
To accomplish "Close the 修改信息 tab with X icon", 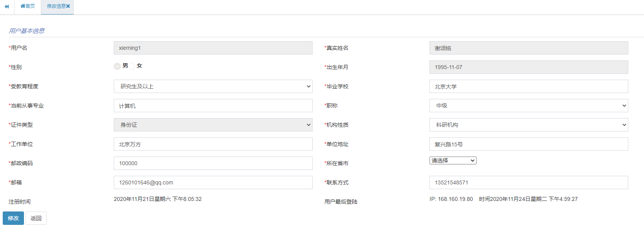I will click(68, 6).
